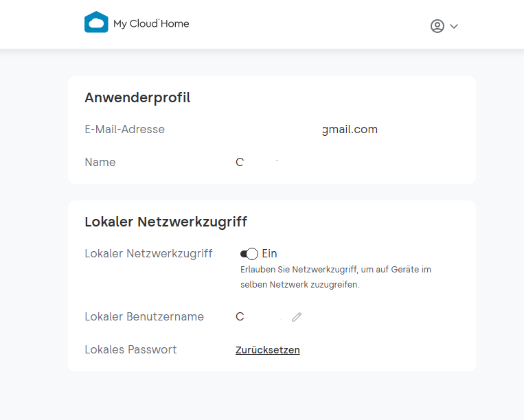Click the Zurücksetzen password link
The image size is (524, 420).
click(x=268, y=350)
